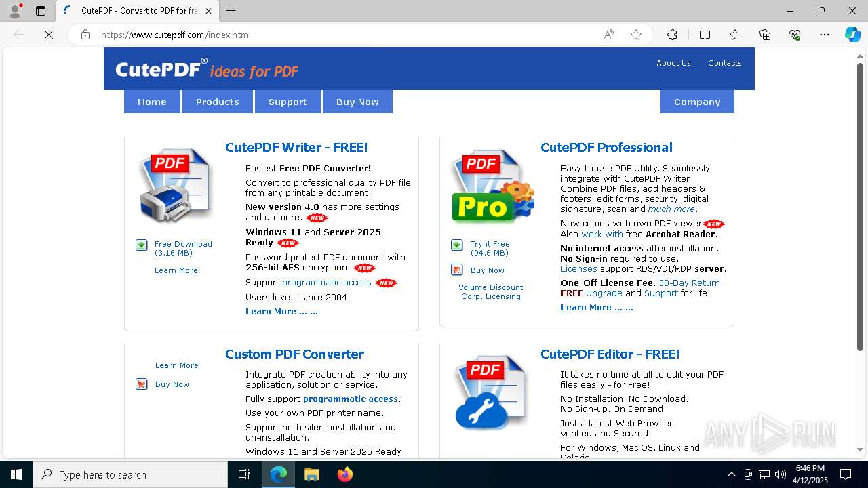Click programmatic access link in Custom Converter

point(351,399)
